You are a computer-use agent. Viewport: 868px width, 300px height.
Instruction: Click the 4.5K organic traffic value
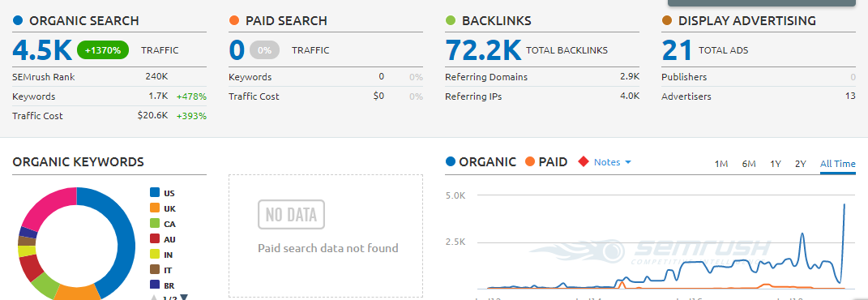click(x=42, y=49)
